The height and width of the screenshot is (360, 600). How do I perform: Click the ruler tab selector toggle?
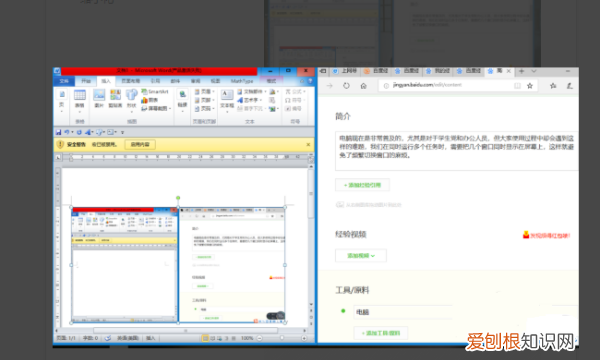coord(58,157)
